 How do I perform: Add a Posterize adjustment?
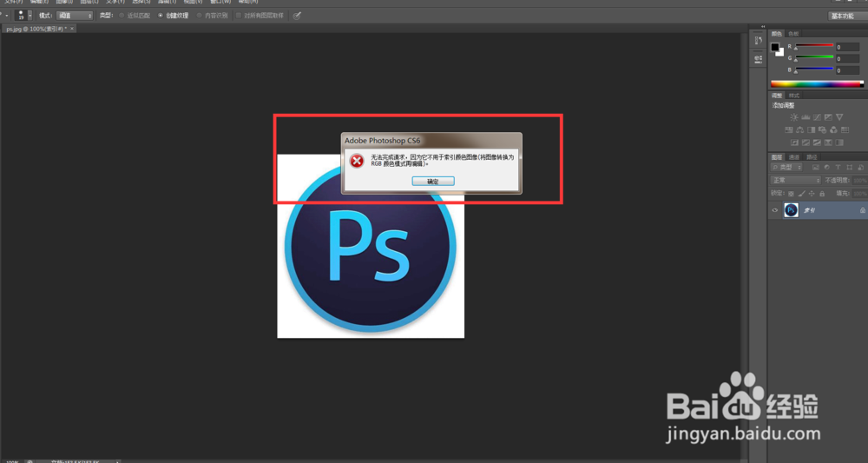tap(806, 142)
